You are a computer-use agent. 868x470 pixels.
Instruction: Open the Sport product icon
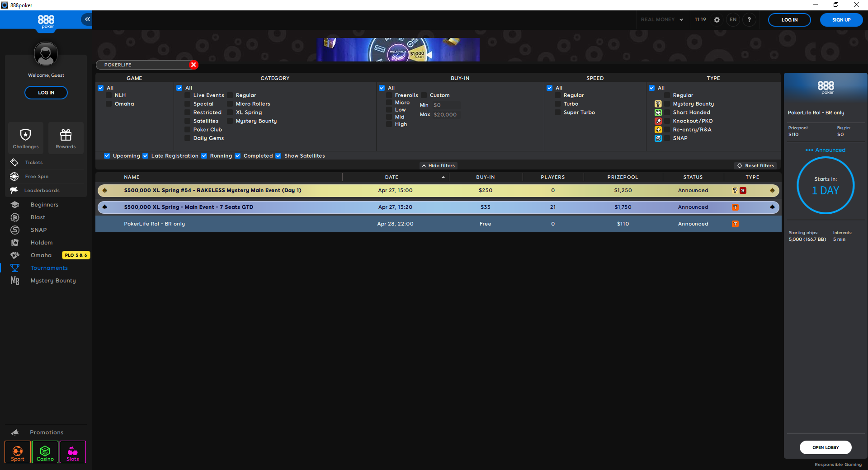(18, 452)
